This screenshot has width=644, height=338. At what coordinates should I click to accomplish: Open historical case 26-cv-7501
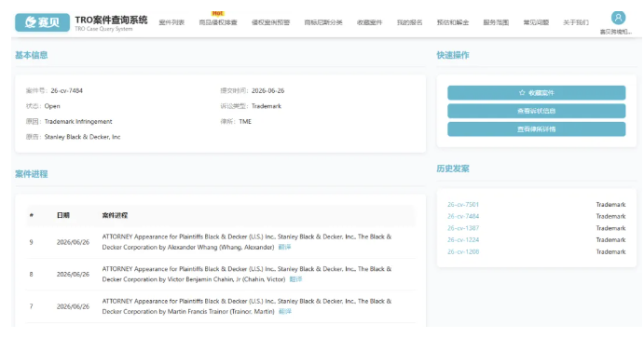[463, 204]
